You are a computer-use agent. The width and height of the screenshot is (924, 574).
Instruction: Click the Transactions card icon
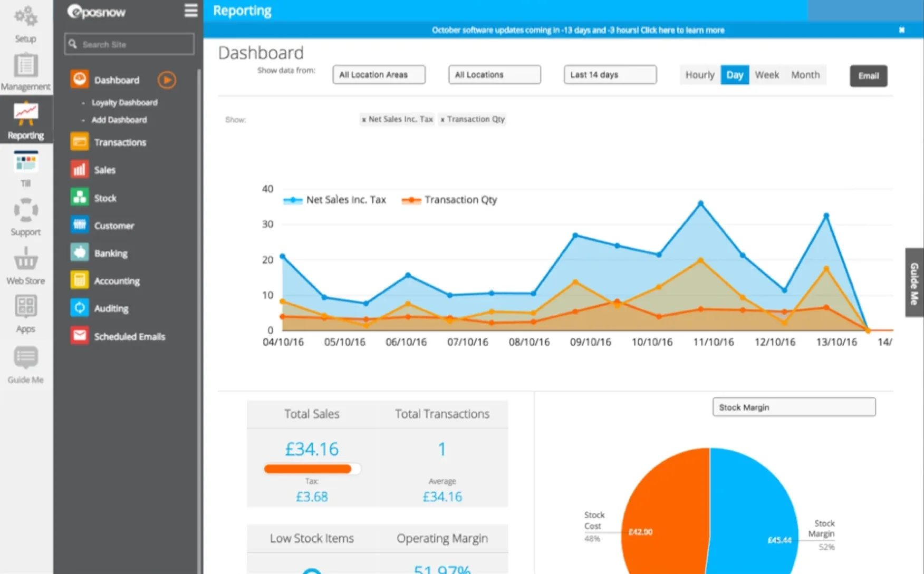tap(80, 142)
